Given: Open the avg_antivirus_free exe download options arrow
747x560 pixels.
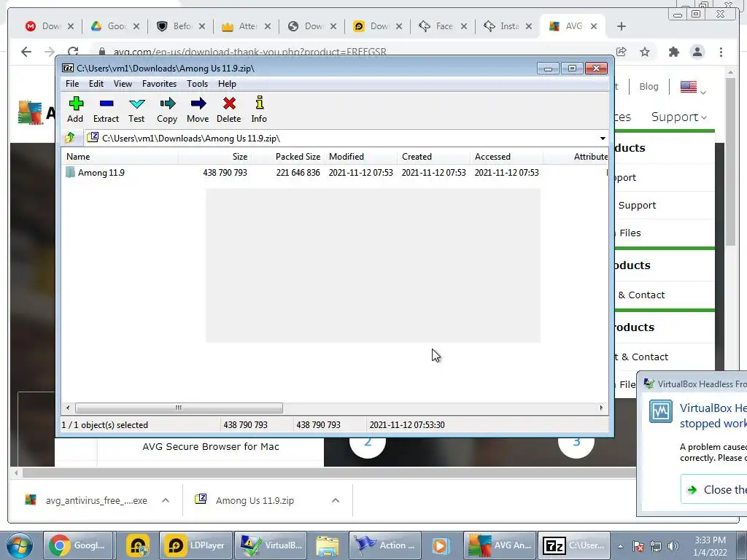Looking at the screenshot, I should (166, 500).
